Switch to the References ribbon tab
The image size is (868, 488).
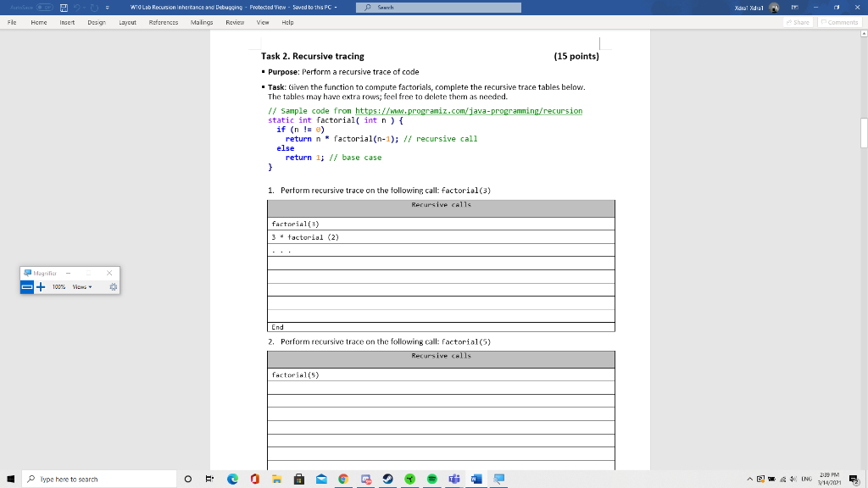pos(163,24)
